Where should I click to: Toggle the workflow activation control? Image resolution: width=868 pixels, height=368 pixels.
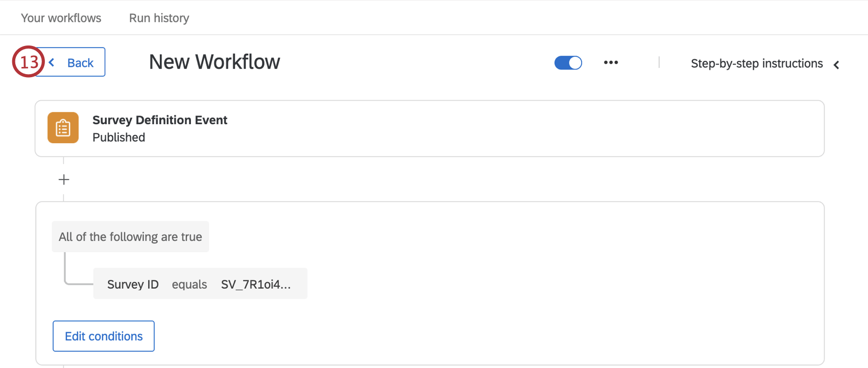[568, 62]
